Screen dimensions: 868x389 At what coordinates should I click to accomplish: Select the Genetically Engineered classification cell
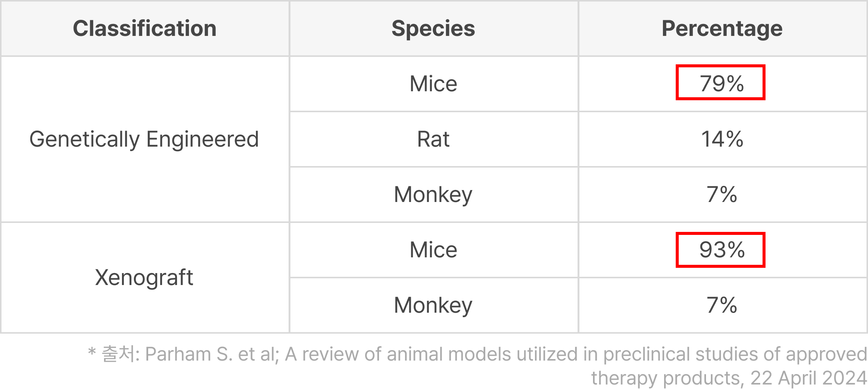144,139
